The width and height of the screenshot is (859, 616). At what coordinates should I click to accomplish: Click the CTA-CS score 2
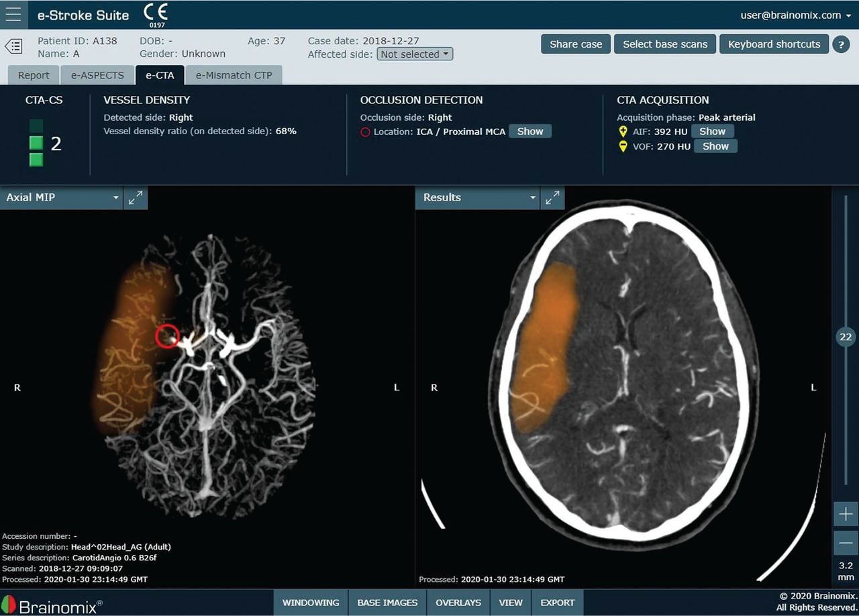[x=56, y=143]
